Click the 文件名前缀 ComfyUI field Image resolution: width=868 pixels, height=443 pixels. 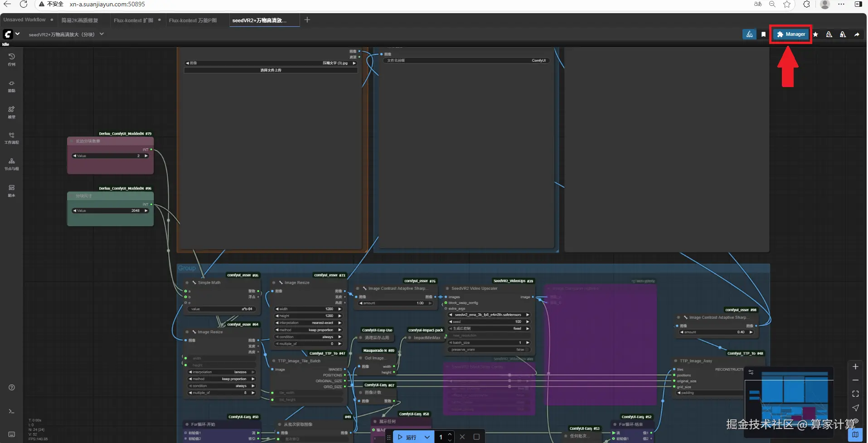(x=466, y=60)
